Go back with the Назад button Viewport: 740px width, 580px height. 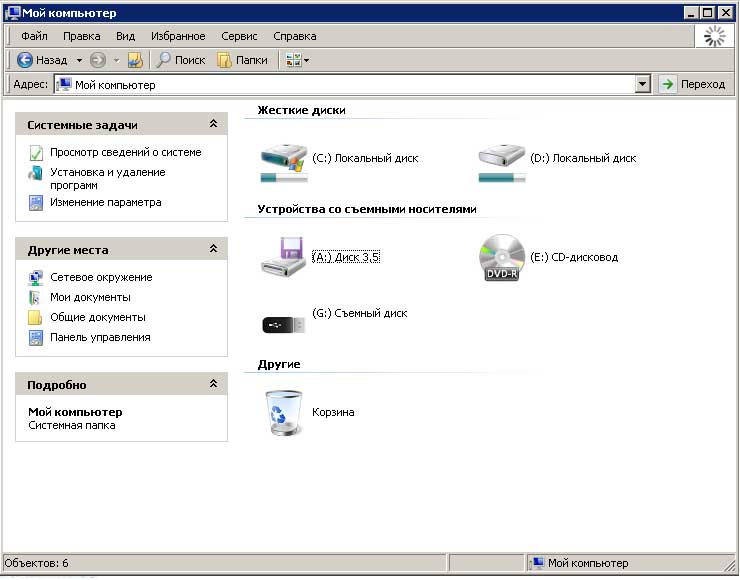43,60
